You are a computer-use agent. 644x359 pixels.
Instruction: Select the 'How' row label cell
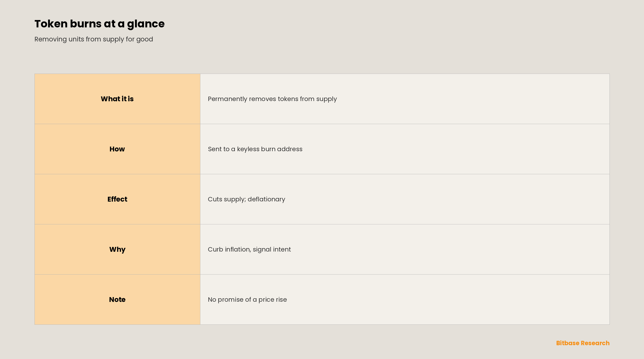[x=117, y=149]
